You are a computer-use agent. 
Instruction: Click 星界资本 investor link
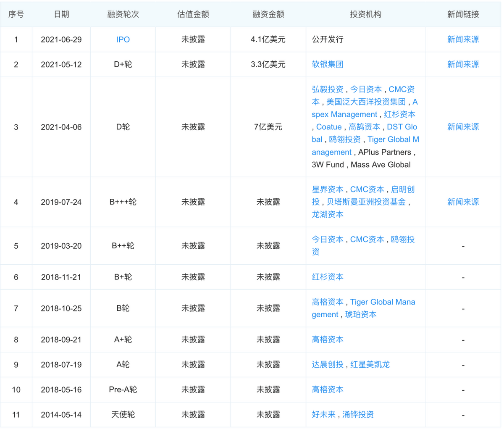328,189
